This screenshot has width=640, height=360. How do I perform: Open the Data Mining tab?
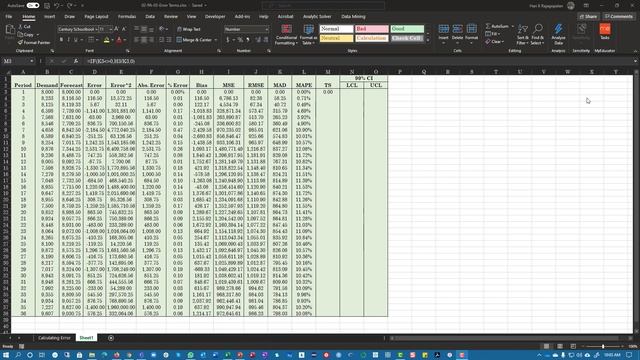coord(353,17)
